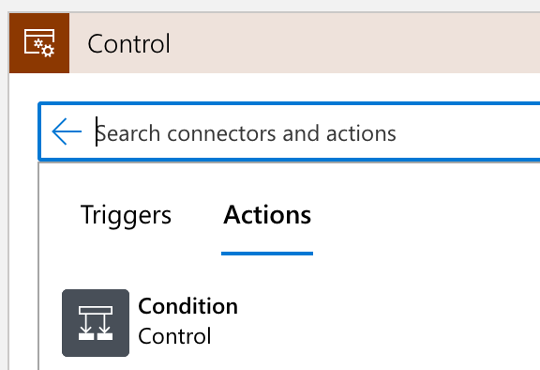
Task: Click the gear symbols inside Control icon
Action: tap(45, 49)
